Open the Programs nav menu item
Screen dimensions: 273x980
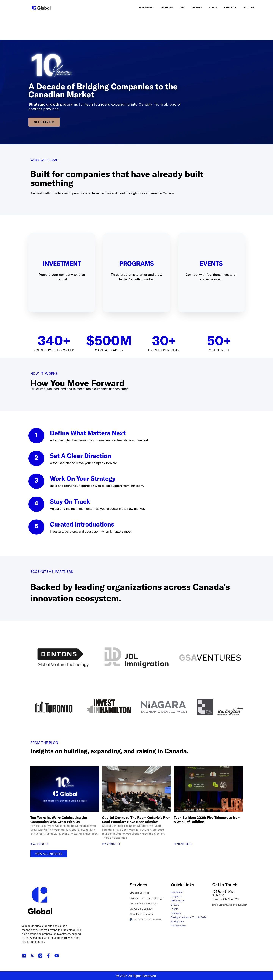tap(167, 8)
